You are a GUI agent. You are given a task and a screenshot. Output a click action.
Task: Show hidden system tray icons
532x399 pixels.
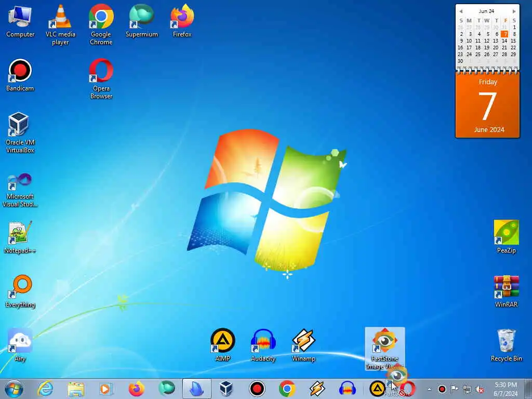[430, 389]
